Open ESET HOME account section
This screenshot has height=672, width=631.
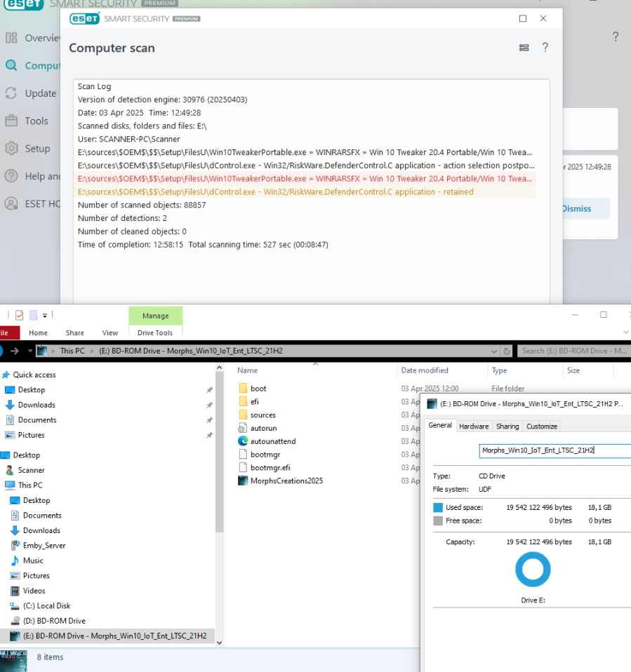coord(32,204)
